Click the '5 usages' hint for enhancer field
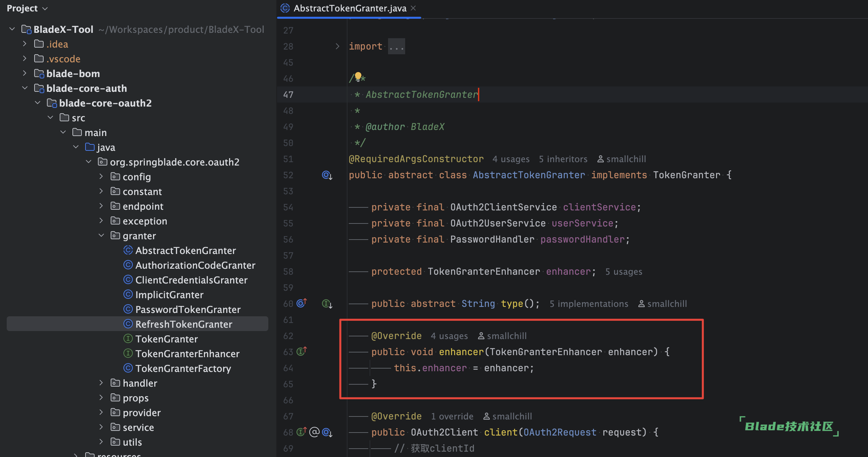Image resolution: width=868 pixels, height=457 pixels. coord(624,272)
